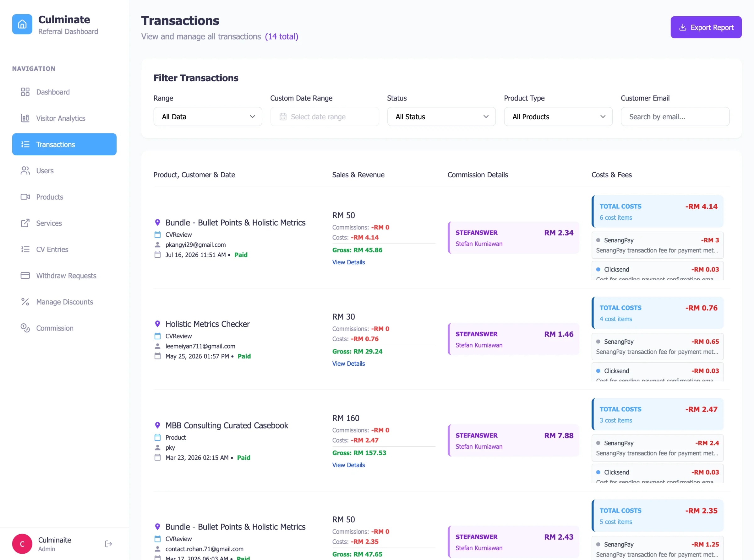Focus the Search by email field

pyautogui.click(x=675, y=116)
